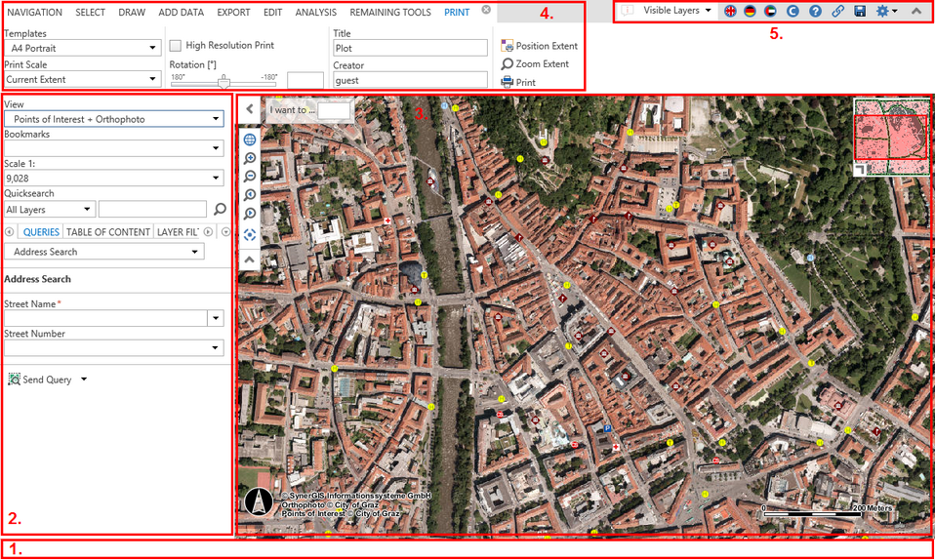The width and height of the screenshot is (935, 560).
Task: Click the zoom in magnifier icon
Action: click(x=250, y=158)
